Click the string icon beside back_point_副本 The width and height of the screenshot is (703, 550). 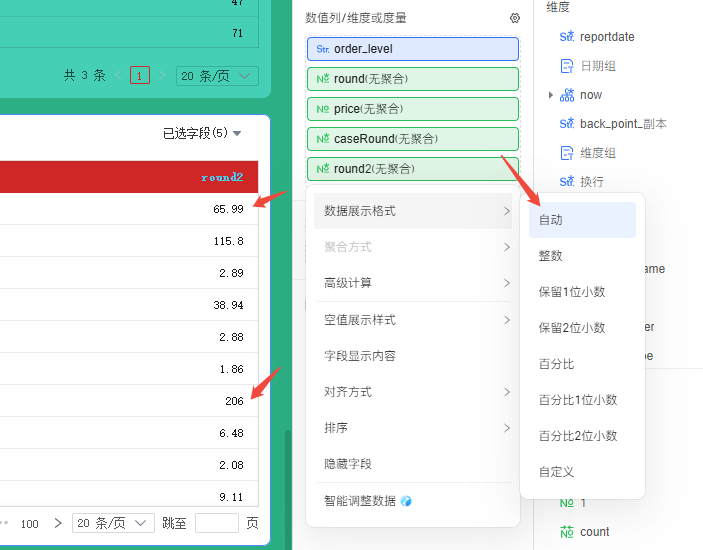click(x=567, y=124)
